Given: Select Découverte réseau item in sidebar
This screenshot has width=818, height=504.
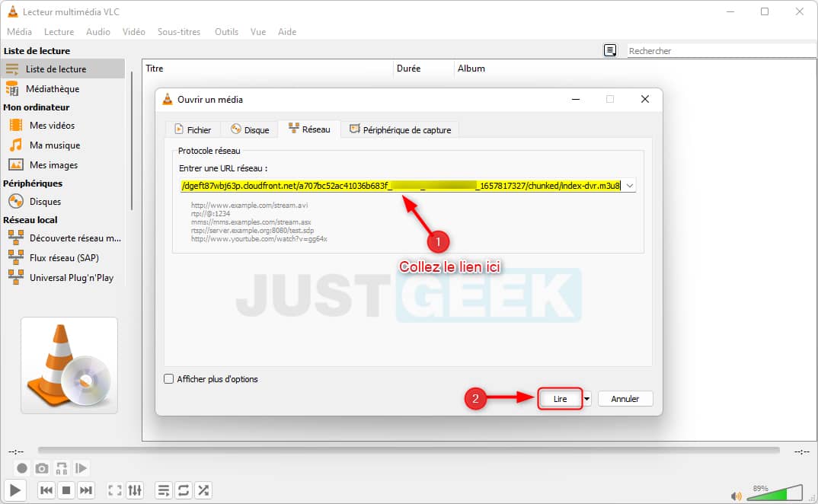Looking at the screenshot, I should coord(62,238).
